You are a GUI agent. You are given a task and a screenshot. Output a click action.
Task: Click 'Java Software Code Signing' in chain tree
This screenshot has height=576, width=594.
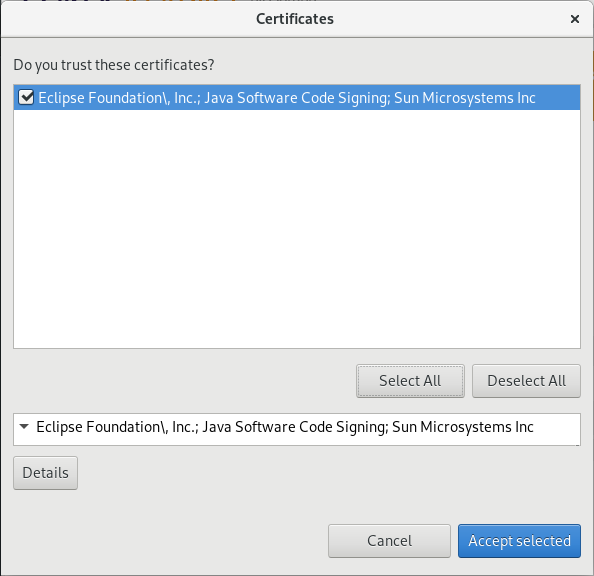(294, 427)
